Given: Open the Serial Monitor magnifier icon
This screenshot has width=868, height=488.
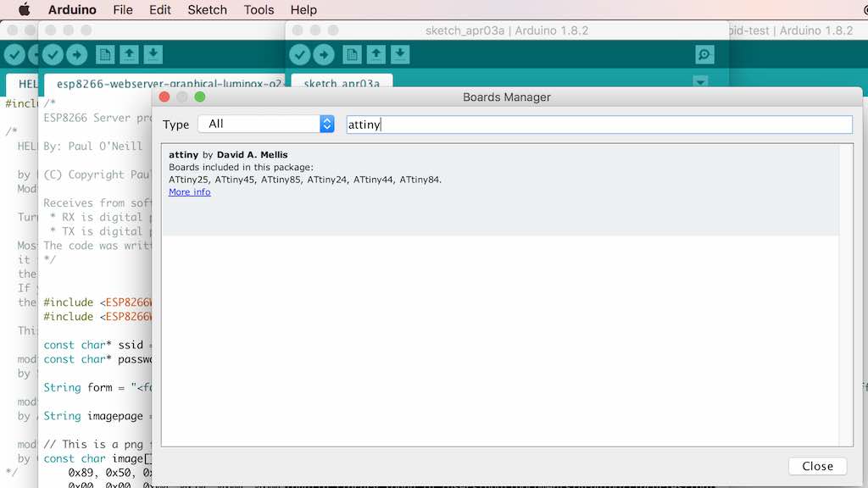Looking at the screenshot, I should (704, 54).
